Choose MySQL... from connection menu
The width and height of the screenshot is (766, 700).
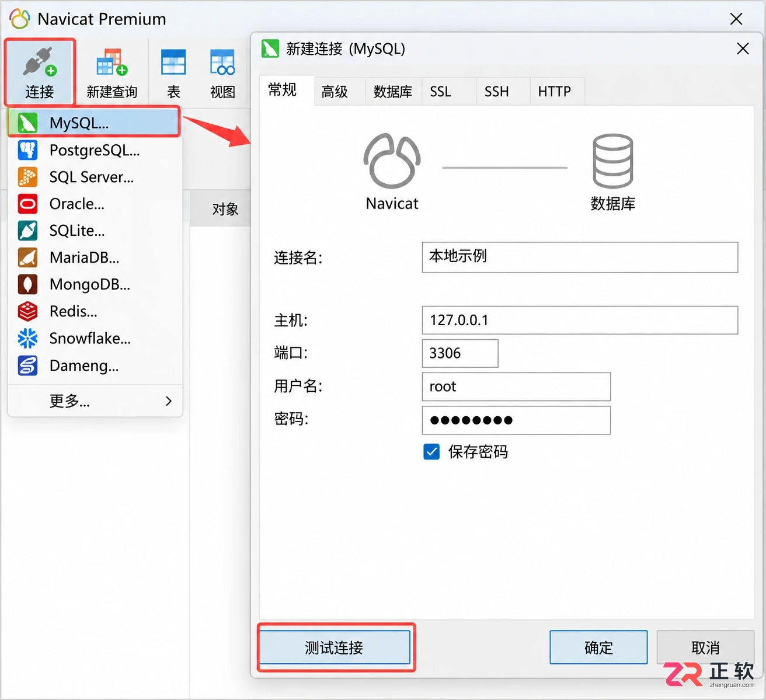(93, 123)
